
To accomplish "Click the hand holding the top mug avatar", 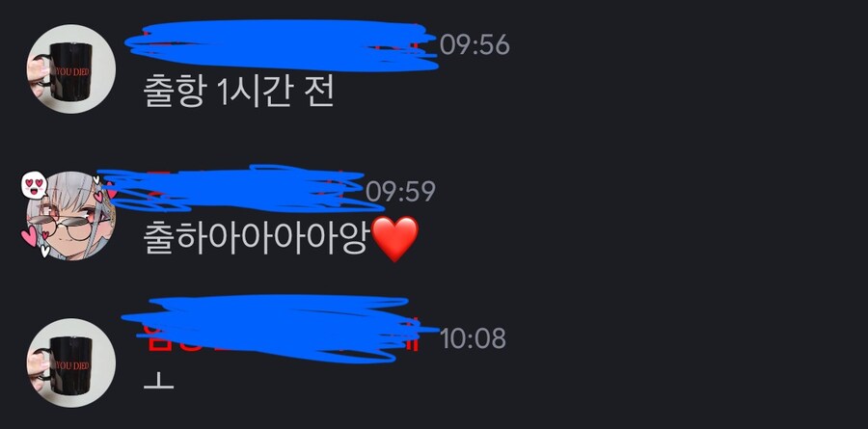I will (x=38, y=76).
